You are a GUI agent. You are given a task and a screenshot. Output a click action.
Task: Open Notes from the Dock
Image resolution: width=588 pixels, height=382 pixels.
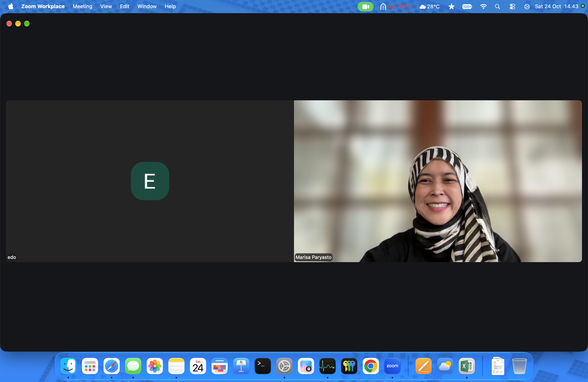[x=176, y=366]
